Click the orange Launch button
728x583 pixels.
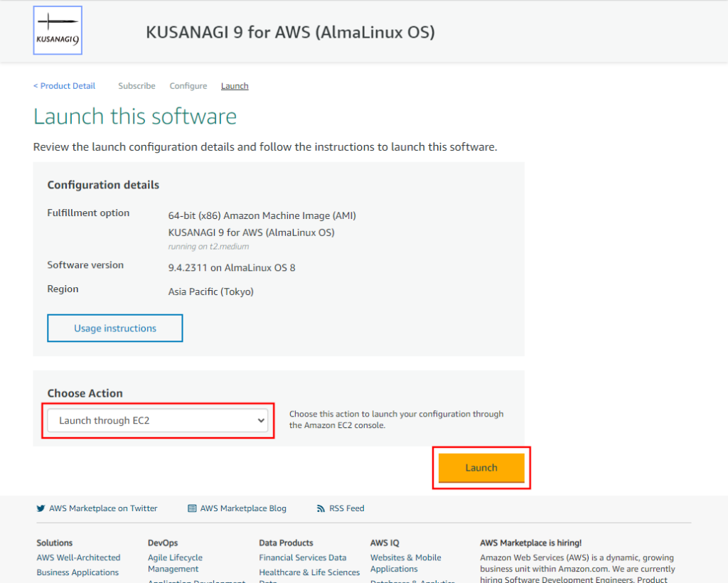(481, 468)
